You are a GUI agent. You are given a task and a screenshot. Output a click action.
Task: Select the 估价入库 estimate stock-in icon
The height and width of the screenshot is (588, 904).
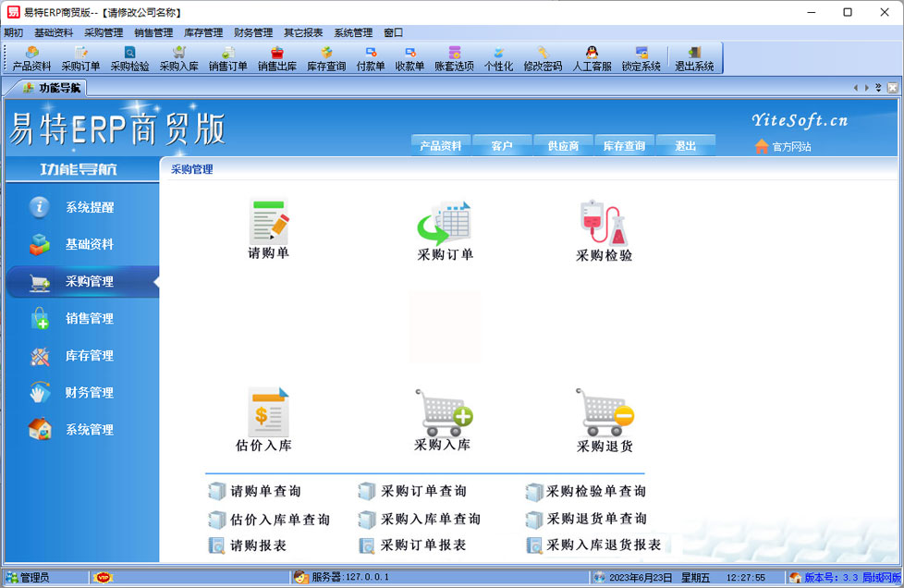tap(268, 411)
